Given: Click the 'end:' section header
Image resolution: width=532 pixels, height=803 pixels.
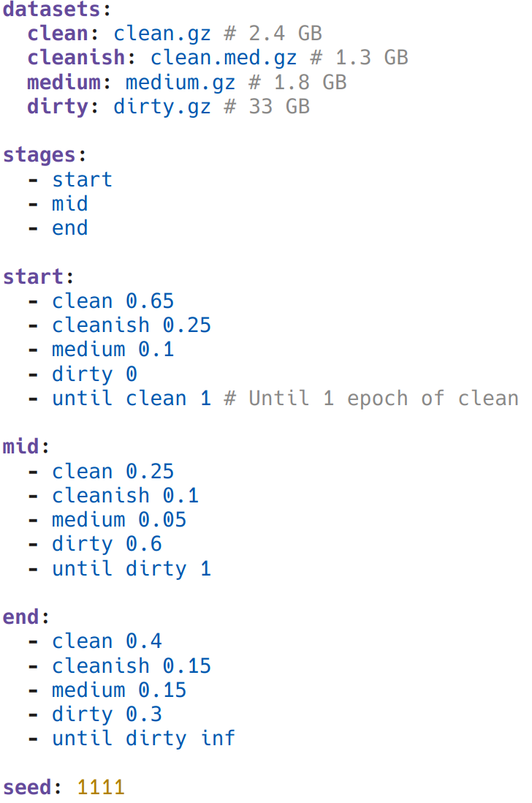Looking at the screenshot, I should click(x=21, y=617).
